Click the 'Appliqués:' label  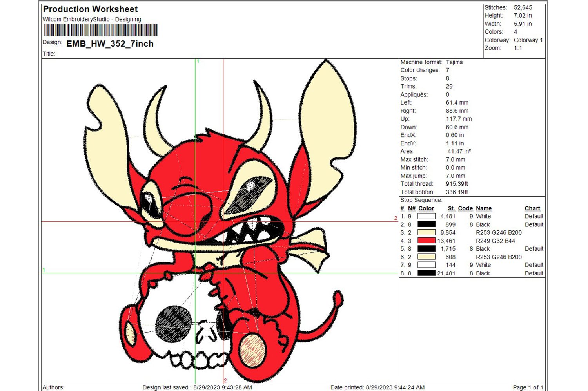[x=414, y=95]
